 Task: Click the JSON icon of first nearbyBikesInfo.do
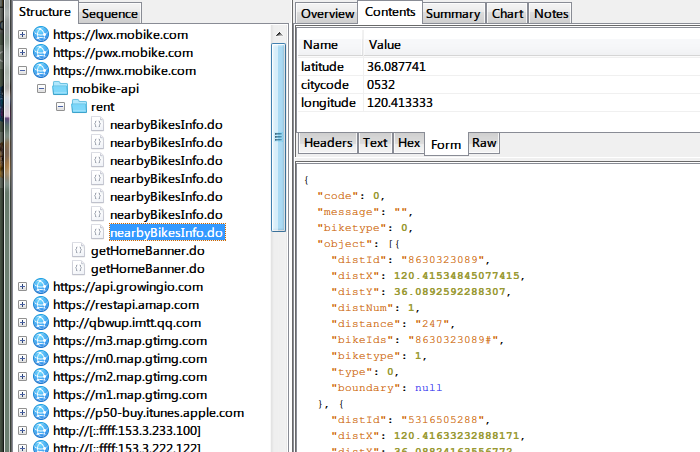(x=98, y=125)
